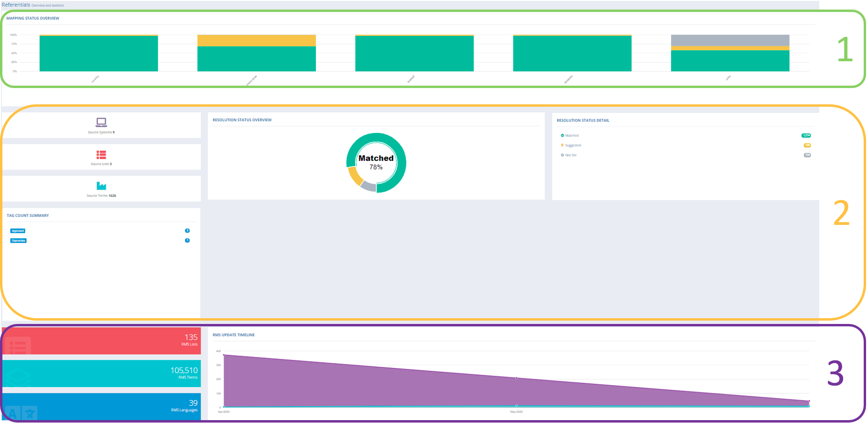Select the Approved tag label
Screen dimensions: 868x423
click(x=18, y=231)
